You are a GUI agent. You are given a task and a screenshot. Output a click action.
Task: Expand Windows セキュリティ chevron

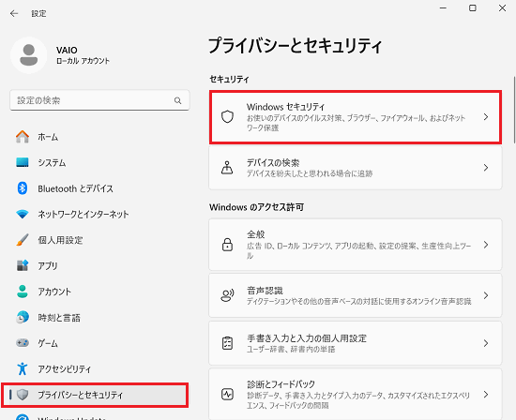coord(486,117)
